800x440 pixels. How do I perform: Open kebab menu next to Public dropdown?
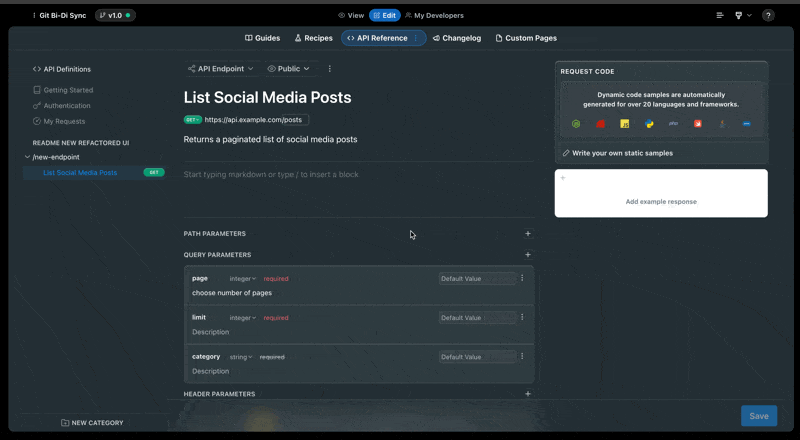tap(330, 68)
